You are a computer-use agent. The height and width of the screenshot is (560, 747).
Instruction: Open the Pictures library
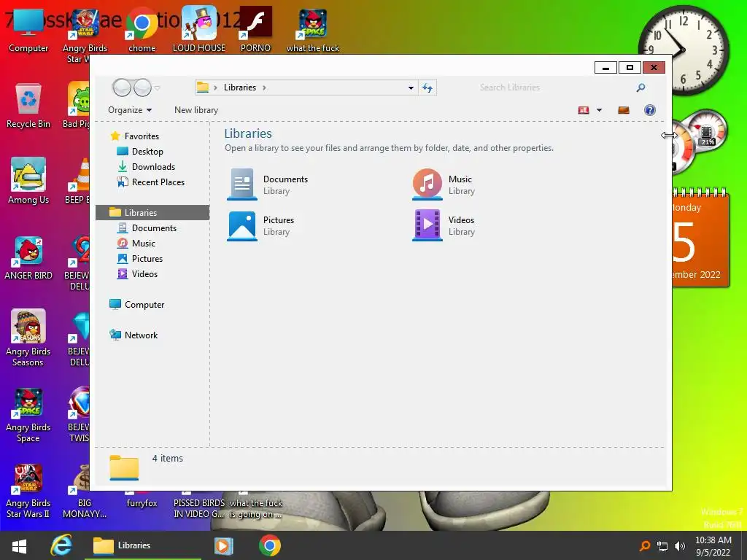click(x=260, y=225)
